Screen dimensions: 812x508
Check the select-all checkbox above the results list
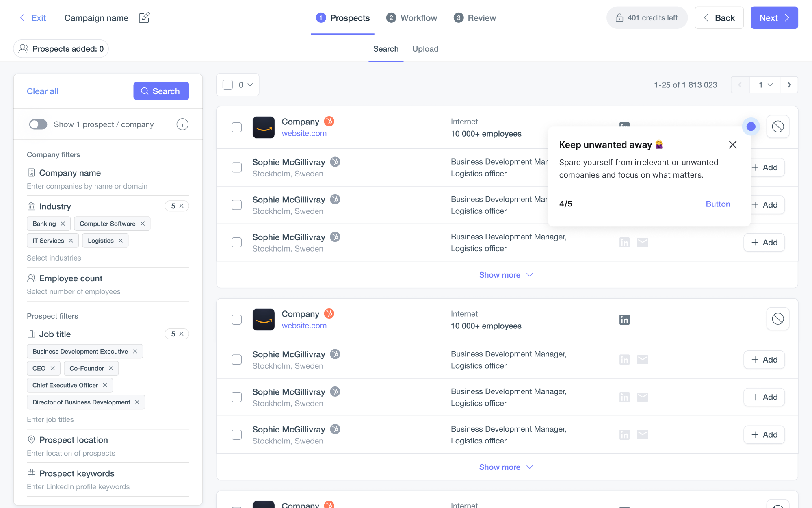coord(227,85)
